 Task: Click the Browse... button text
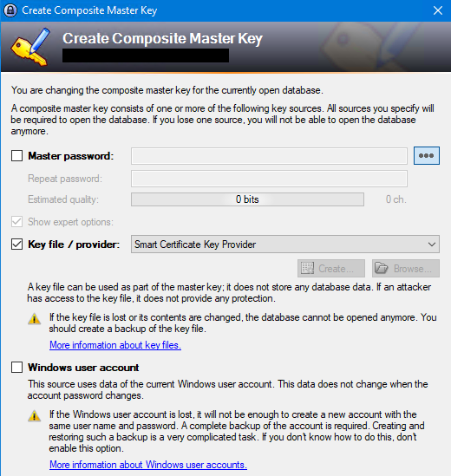click(413, 269)
